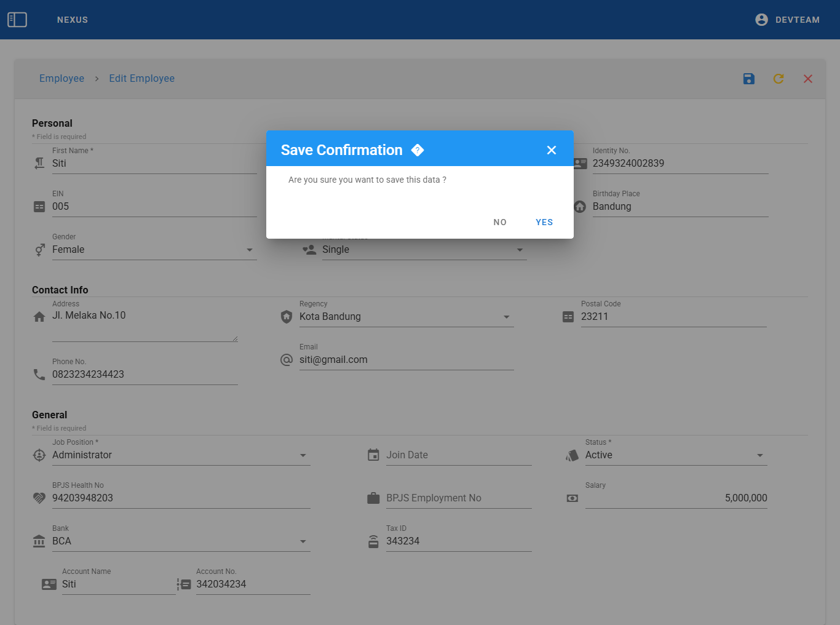Image resolution: width=840 pixels, height=625 pixels.
Task: Click the red cancel X icon
Action: pyautogui.click(x=807, y=79)
